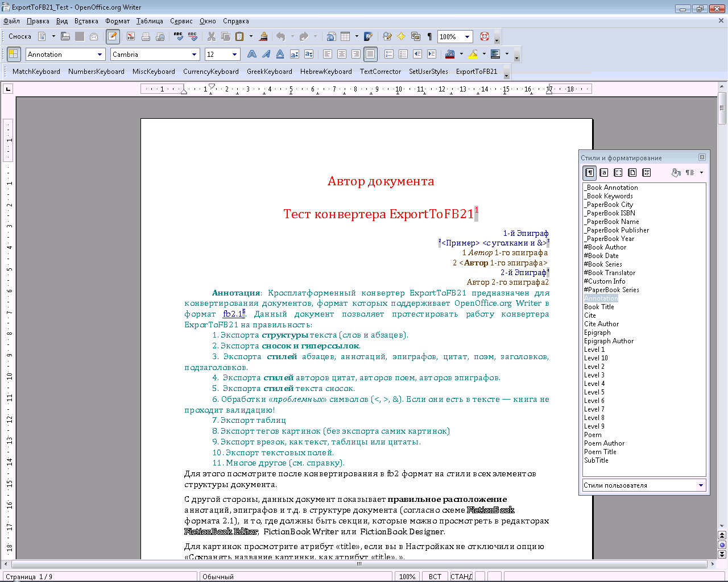This screenshot has width=728, height=582.
Task: Apply the Background Color button
Action: coord(495,54)
